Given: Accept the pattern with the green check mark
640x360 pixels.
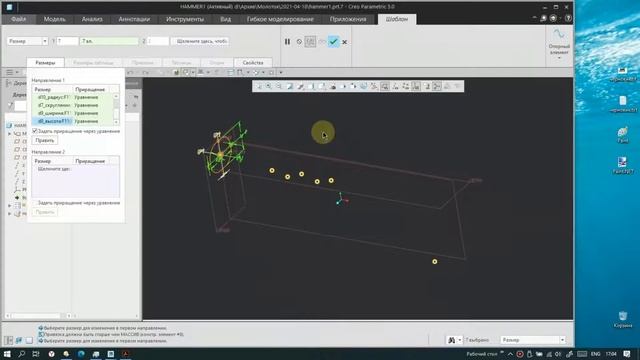Looking at the screenshot, I should (333, 42).
